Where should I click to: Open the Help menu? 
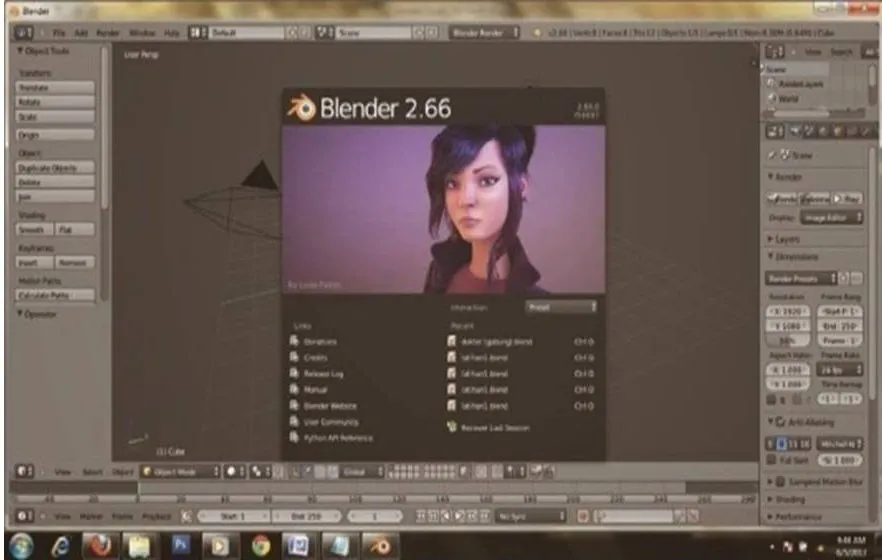coord(172,33)
